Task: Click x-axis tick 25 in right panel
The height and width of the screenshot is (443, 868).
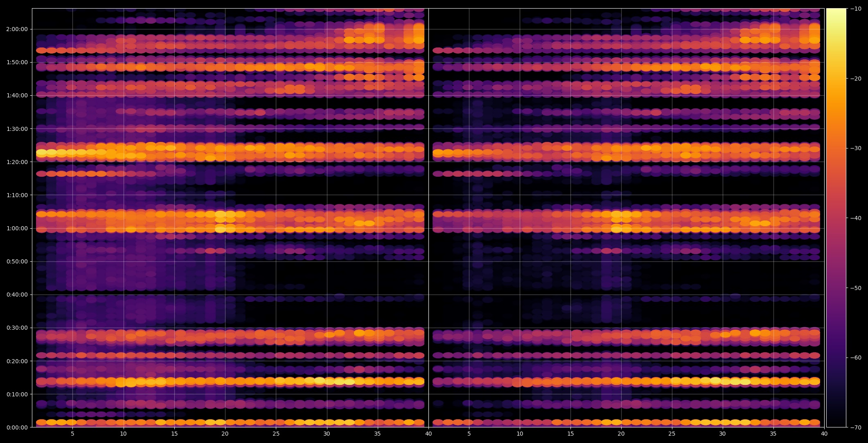Action: 672,434
